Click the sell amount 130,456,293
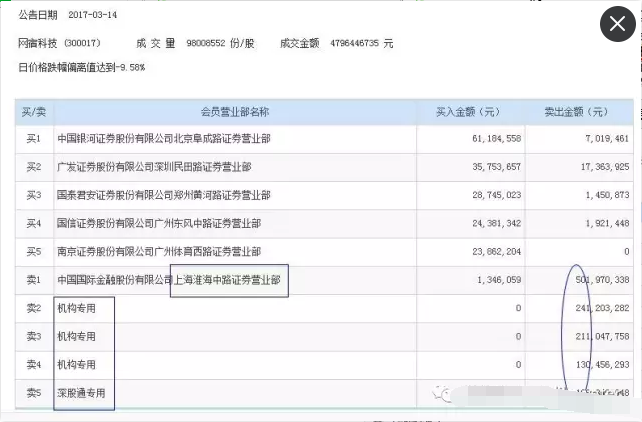This screenshot has height=422, width=642. [602, 365]
